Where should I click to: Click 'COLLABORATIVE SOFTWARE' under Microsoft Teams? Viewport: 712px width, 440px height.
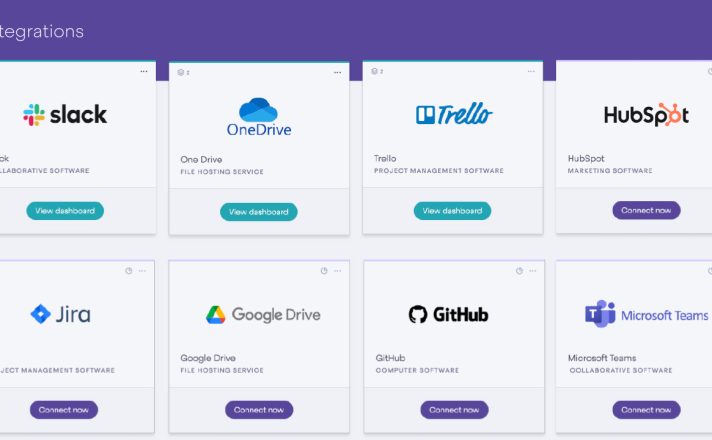coord(621,371)
